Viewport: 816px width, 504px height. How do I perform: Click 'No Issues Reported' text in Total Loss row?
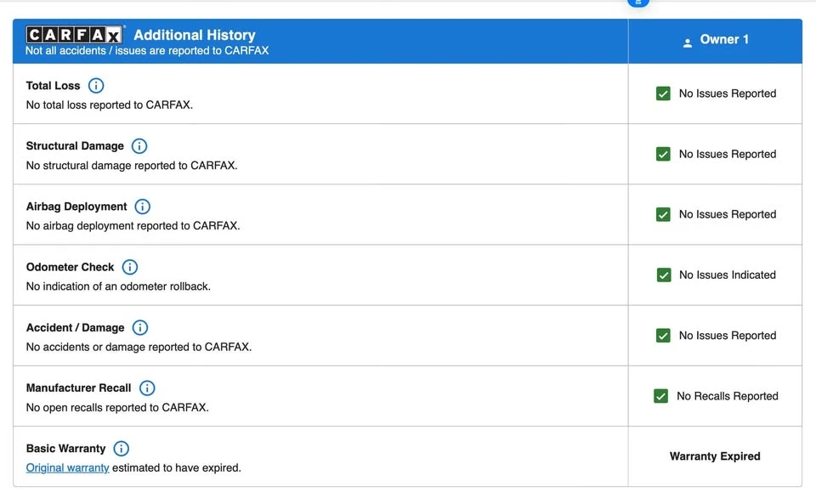pos(728,93)
